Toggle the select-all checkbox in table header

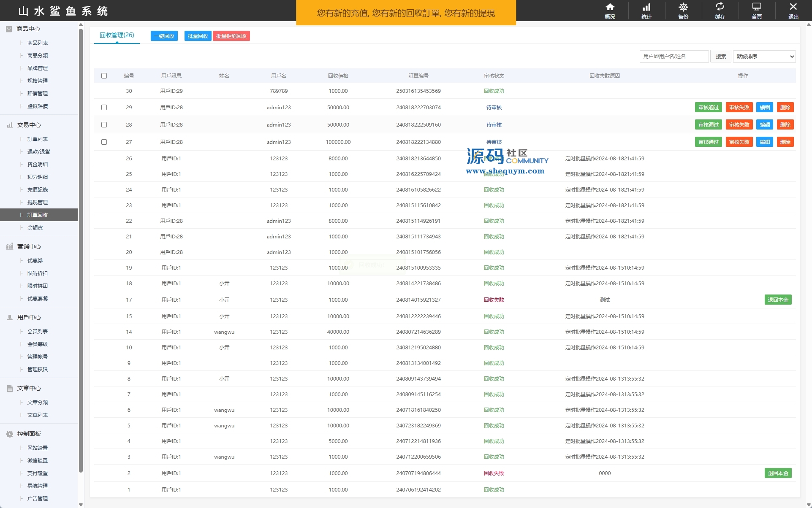104,76
